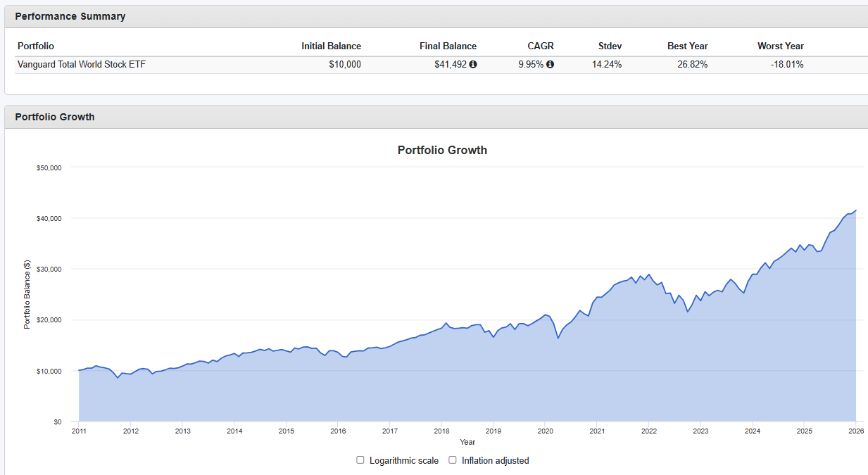
Task: Click the Portfolio Balance ($) axis title
Action: [x=27, y=294]
